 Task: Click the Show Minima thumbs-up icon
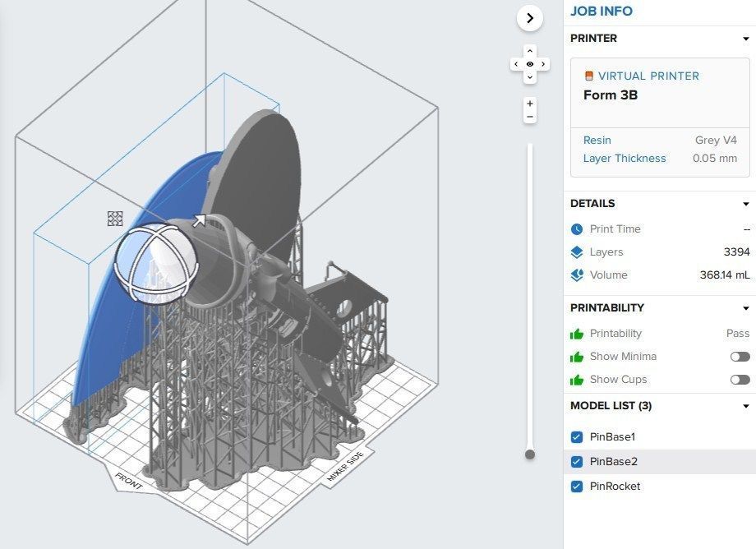(577, 357)
